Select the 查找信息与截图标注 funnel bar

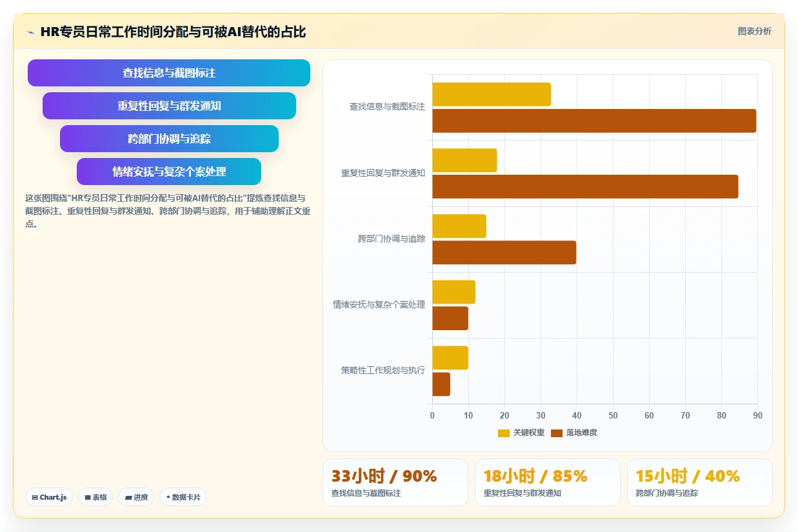pyautogui.click(x=169, y=73)
